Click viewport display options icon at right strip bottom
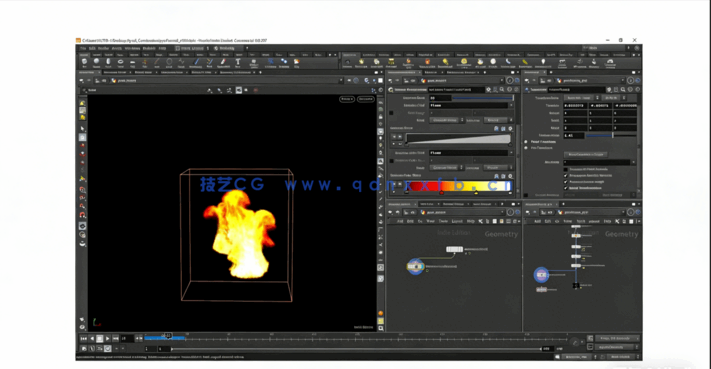711x369 pixels. click(x=380, y=328)
